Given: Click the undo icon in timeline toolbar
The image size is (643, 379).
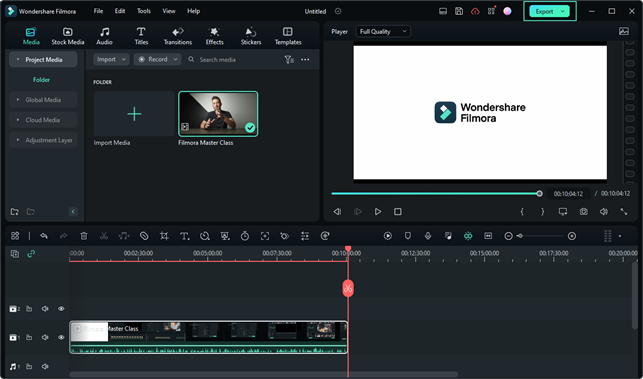Looking at the screenshot, I should coord(44,236).
